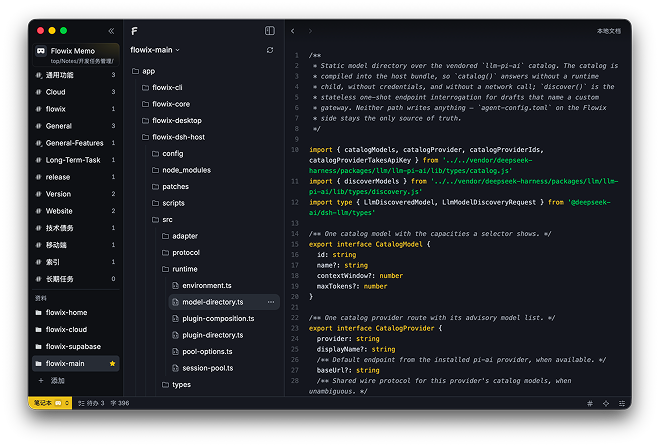Viewport: 660px width, 447px height.
Task: Expand the adapter folder
Action: pos(180,236)
